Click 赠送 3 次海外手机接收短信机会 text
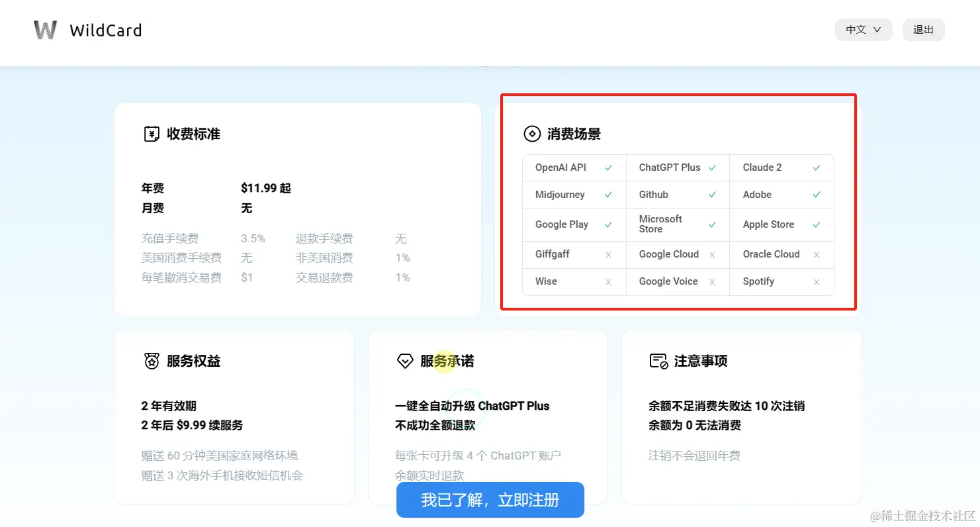 tap(222, 476)
